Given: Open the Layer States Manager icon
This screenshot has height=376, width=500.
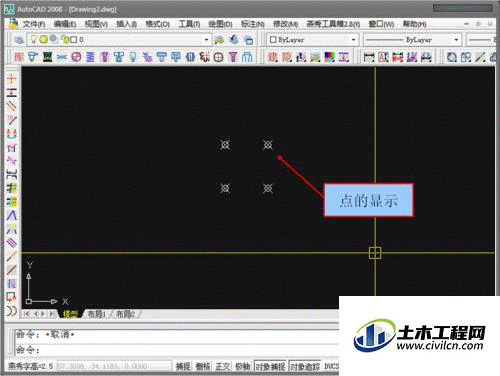Looking at the screenshot, I should [x=249, y=40].
